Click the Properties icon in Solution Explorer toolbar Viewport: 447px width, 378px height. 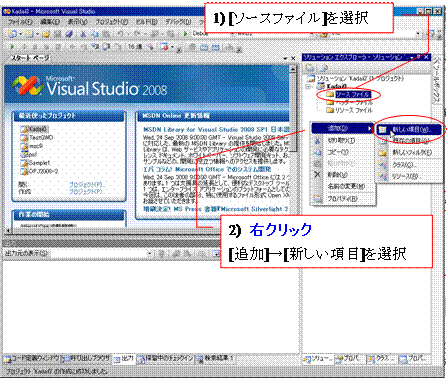310,68
